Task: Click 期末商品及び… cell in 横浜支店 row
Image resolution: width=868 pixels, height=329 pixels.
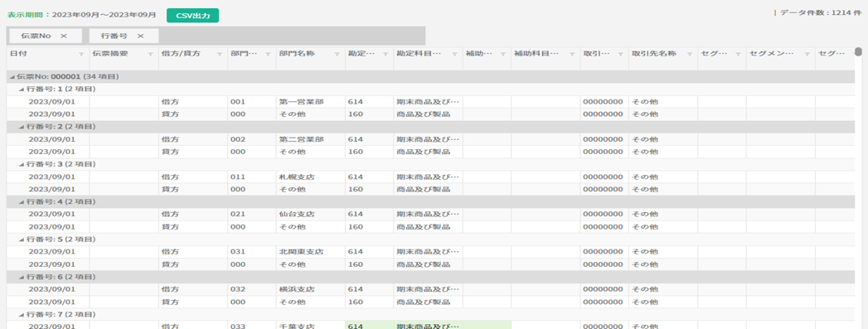Action: [428, 290]
